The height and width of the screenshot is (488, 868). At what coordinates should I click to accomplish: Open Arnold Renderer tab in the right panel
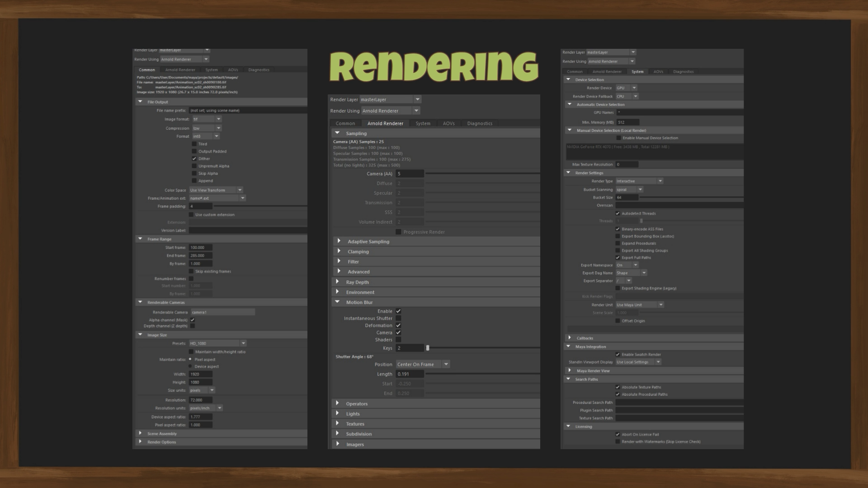(607, 72)
